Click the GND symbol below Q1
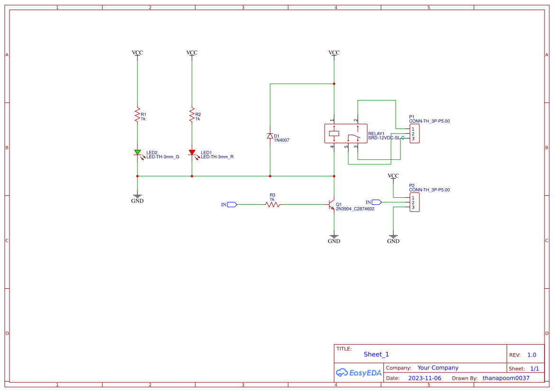 coord(334,237)
